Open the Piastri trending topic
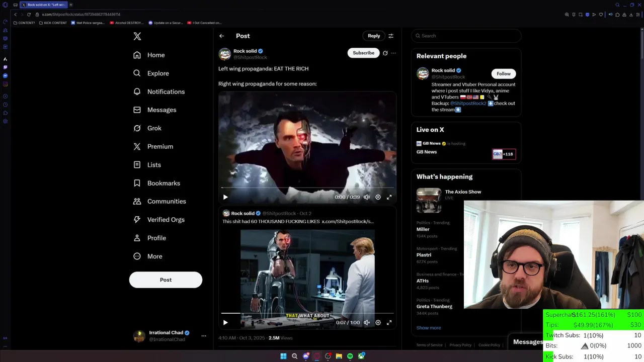 424,255
